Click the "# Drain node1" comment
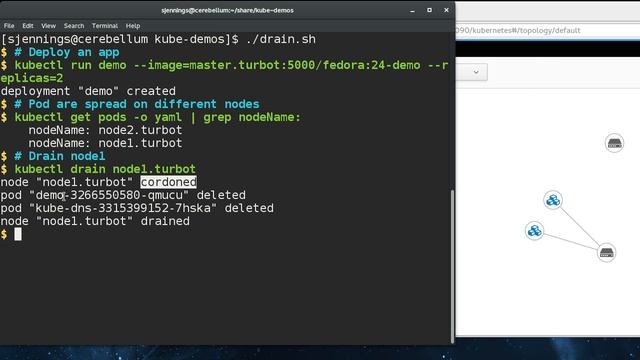This screenshot has width=640, height=360. pos(60,156)
